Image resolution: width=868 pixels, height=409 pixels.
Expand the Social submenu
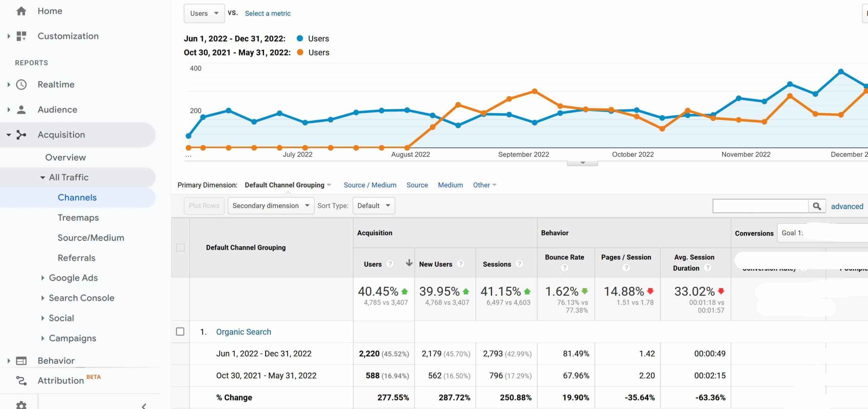[x=43, y=318]
